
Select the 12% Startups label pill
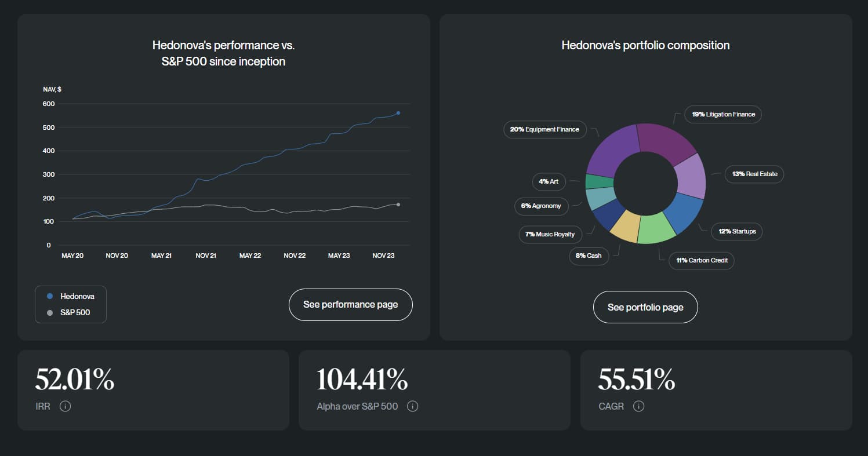736,231
